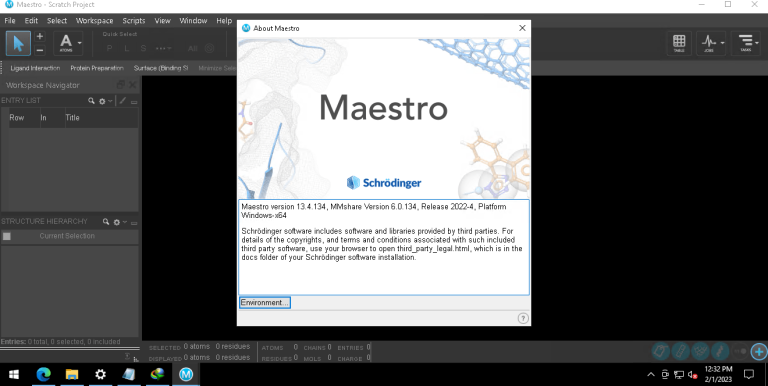Open the Entry List gear settings dropdown
The width and height of the screenshot is (768, 386).
[x=105, y=101]
